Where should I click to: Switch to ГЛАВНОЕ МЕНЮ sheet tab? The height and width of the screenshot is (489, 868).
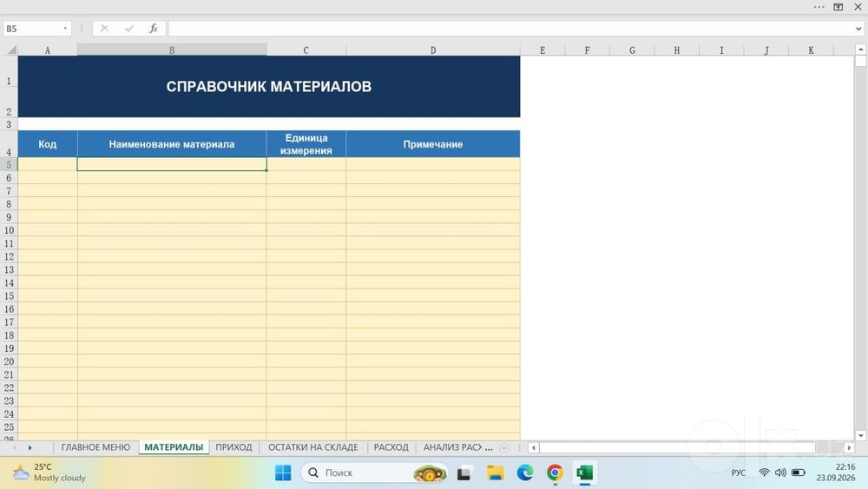pos(95,447)
